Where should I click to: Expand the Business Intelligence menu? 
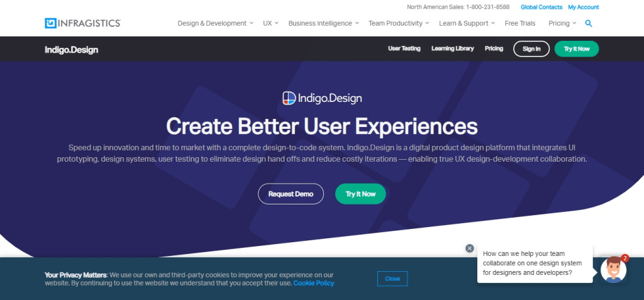[x=324, y=23]
